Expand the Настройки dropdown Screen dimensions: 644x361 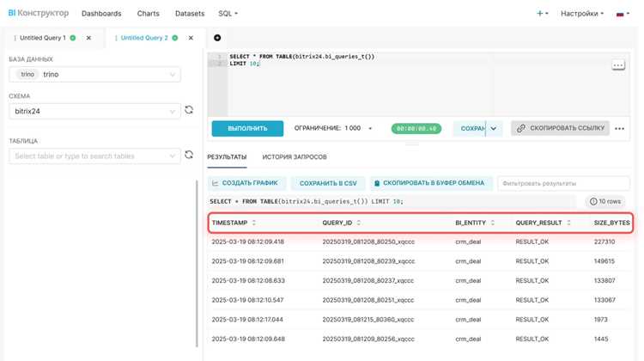click(x=582, y=14)
